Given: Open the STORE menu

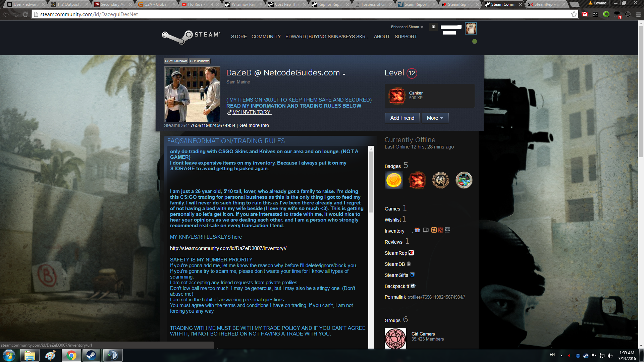Looking at the screenshot, I should click(x=239, y=37).
